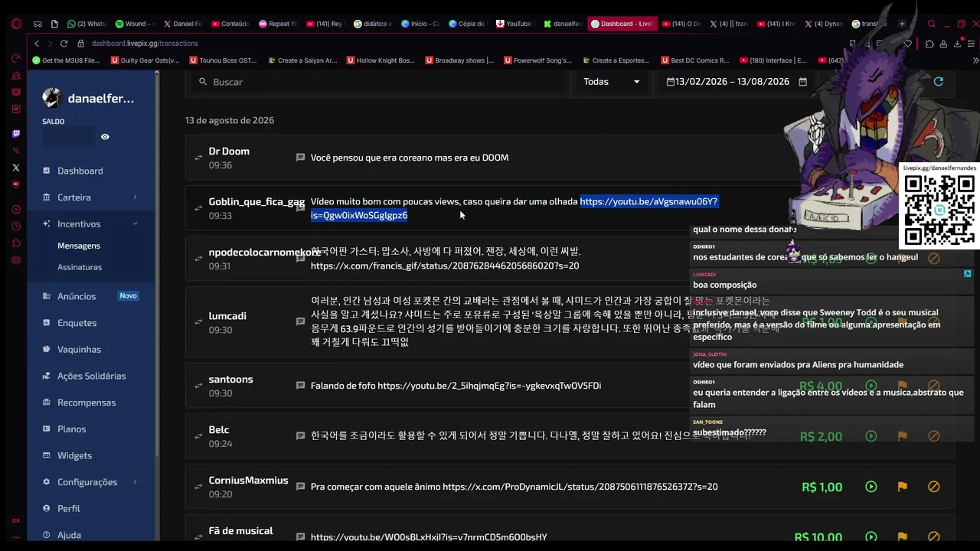
Task: Click the danaelfer... profile avatar
Action: 51,98
